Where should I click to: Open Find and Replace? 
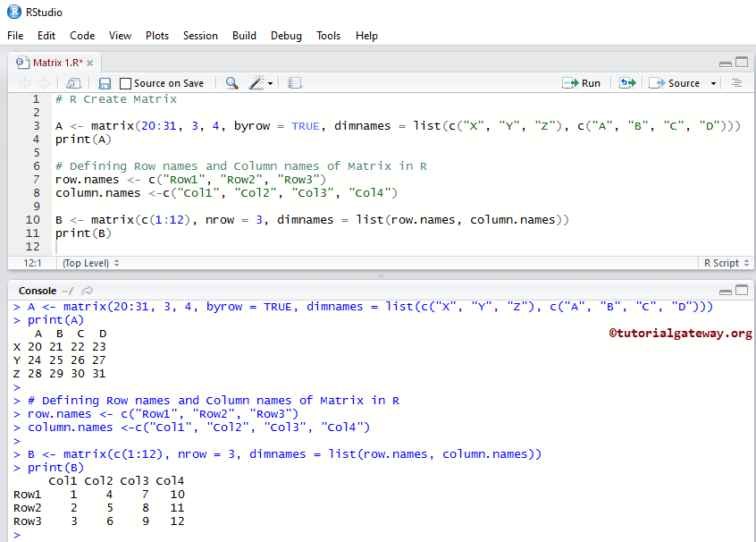[x=231, y=82]
